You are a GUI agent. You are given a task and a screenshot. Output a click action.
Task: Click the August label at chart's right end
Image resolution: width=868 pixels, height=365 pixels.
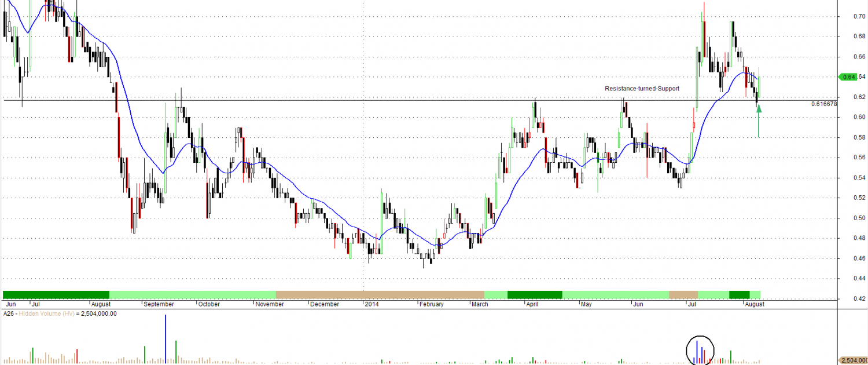755,304
